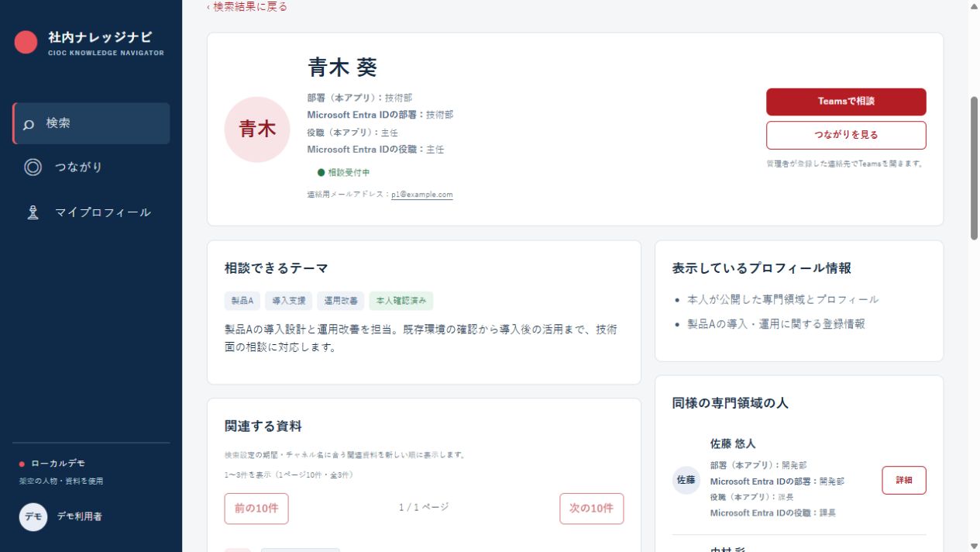This screenshot has height=552, width=980.
Task: Click the 1 / 1 ページ page indicator
Action: click(424, 507)
